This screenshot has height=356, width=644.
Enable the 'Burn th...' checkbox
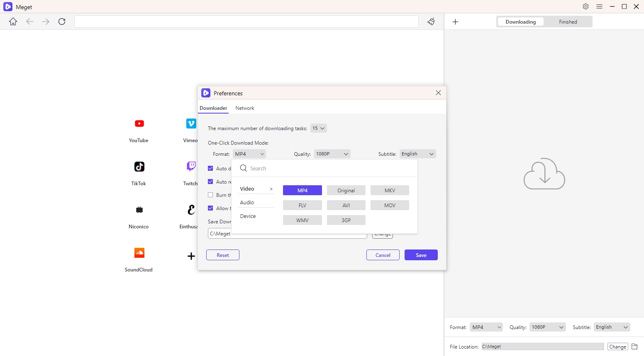[210, 195]
